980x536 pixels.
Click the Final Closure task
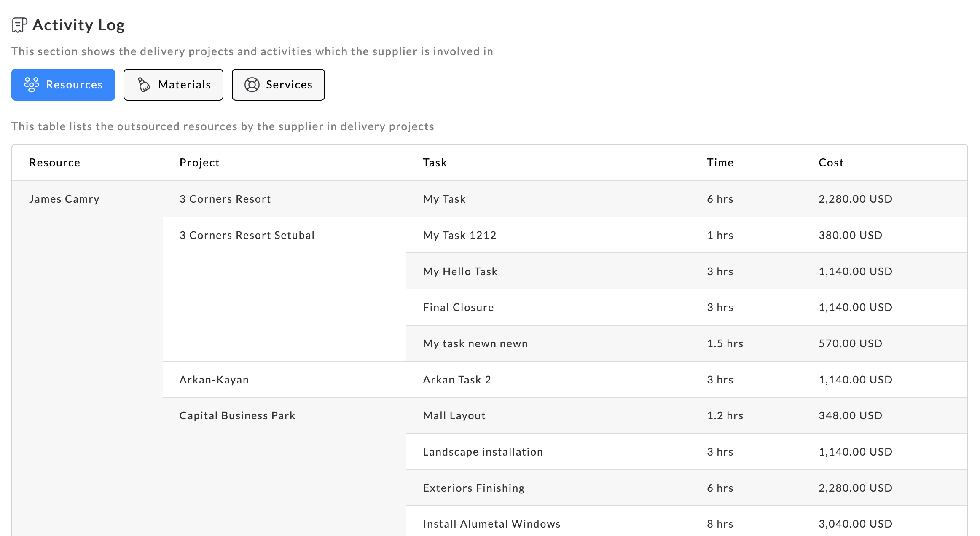click(458, 307)
